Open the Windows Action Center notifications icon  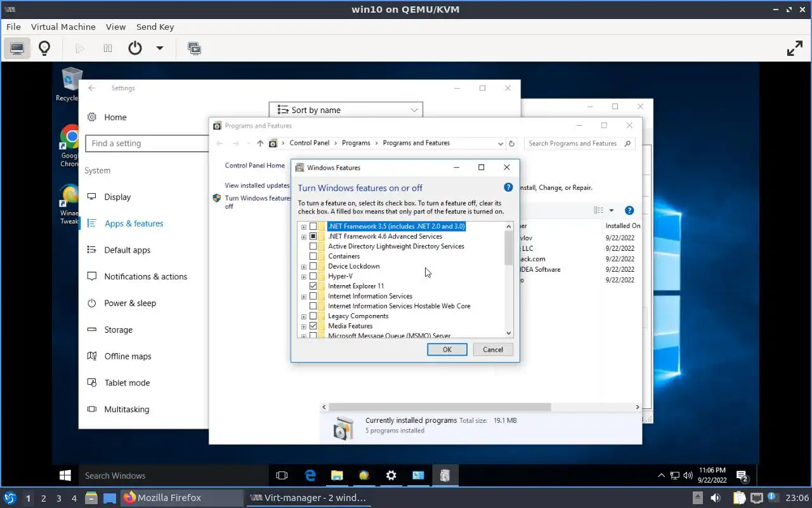click(x=741, y=475)
